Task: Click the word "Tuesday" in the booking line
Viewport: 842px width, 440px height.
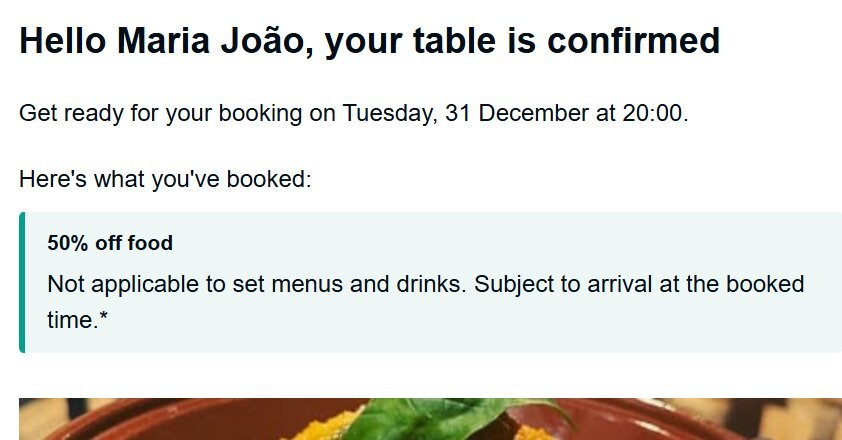Action: 388,113
